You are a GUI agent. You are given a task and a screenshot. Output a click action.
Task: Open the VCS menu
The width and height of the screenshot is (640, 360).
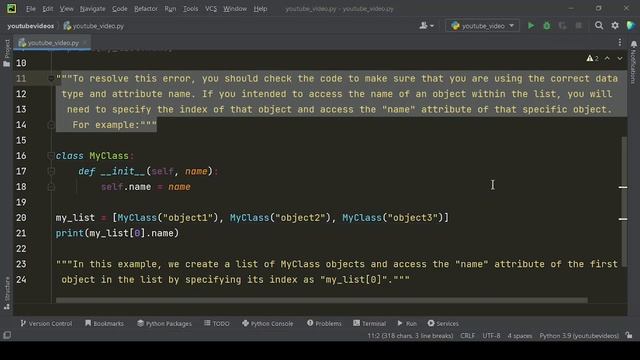pos(211,9)
